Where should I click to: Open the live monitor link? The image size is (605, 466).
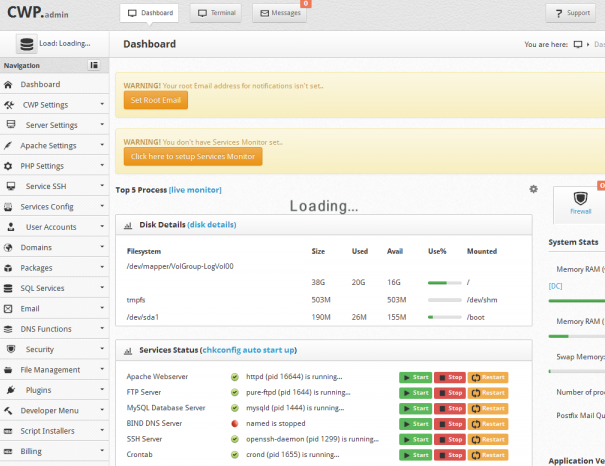[195, 190]
